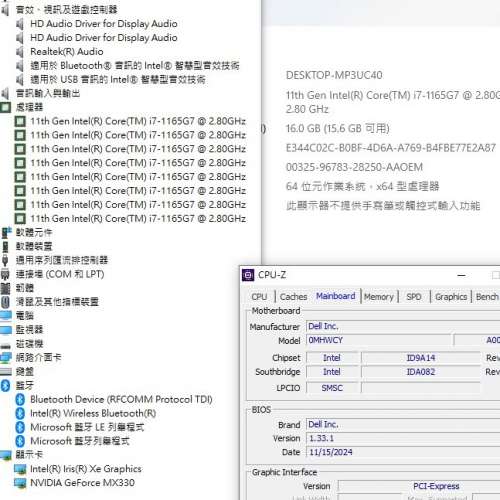Click NVIDIA GeForce MX330 adapter icon
Image resolution: width=500 pixels, height=500 pixels.
point(20,483)
